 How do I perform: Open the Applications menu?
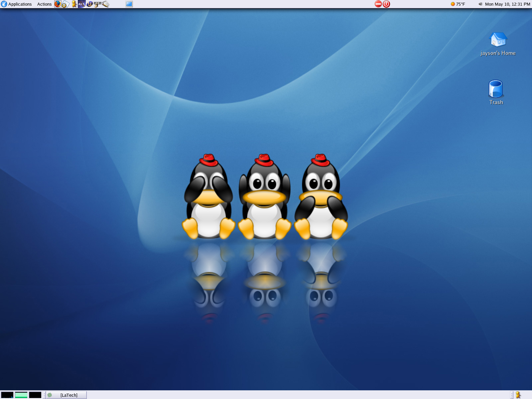pyautogui.click(x=17, y=4)
